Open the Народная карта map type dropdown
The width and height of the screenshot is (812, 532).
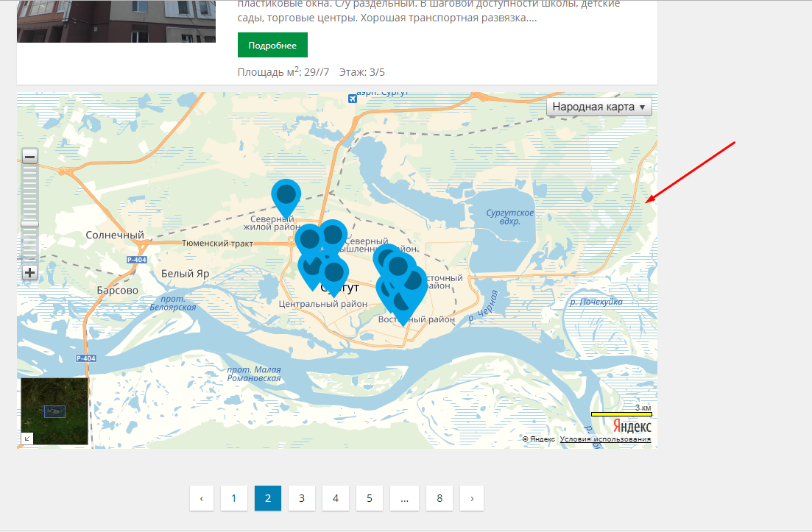pyautogui.click(x=599, y=107)
